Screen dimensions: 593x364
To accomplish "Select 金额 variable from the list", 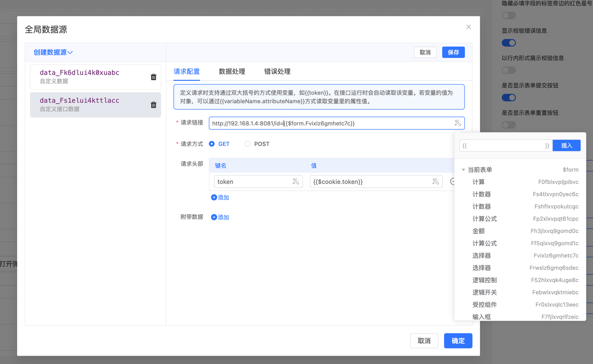I will 479,231.
